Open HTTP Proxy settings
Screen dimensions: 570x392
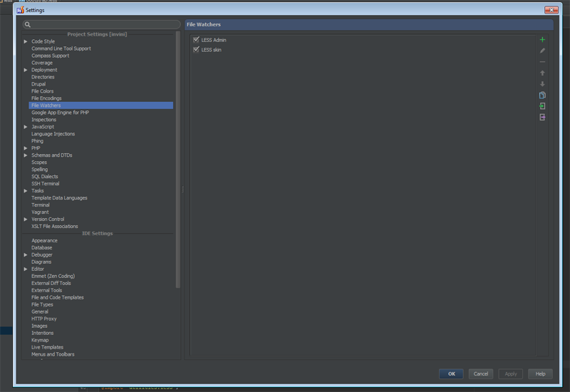tap(44, 319)
